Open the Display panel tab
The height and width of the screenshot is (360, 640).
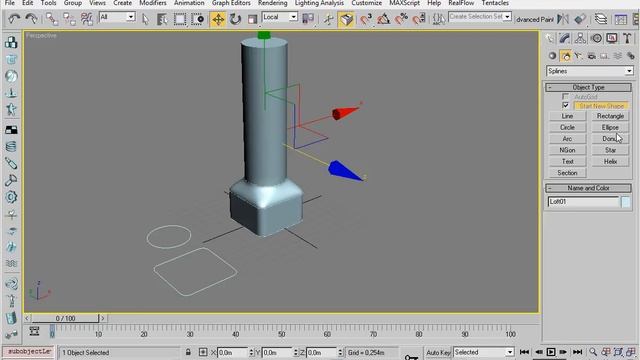click(611, 38)
